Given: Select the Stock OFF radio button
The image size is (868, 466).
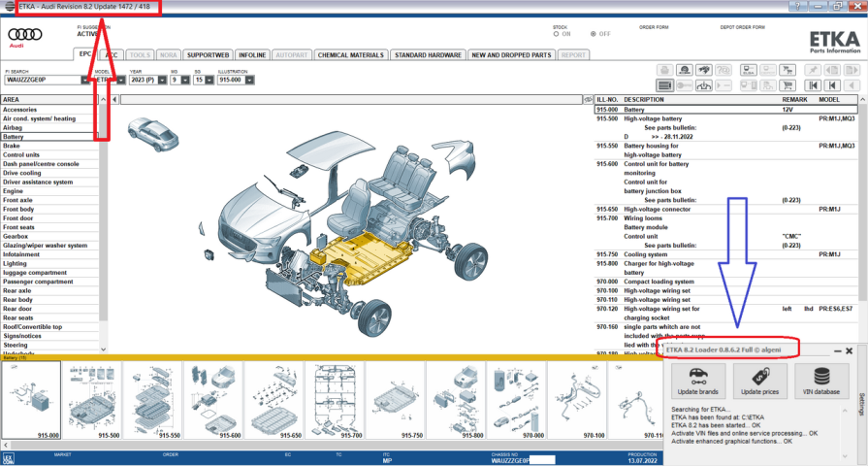Looking at the screenshot, I should coord(593,34).
